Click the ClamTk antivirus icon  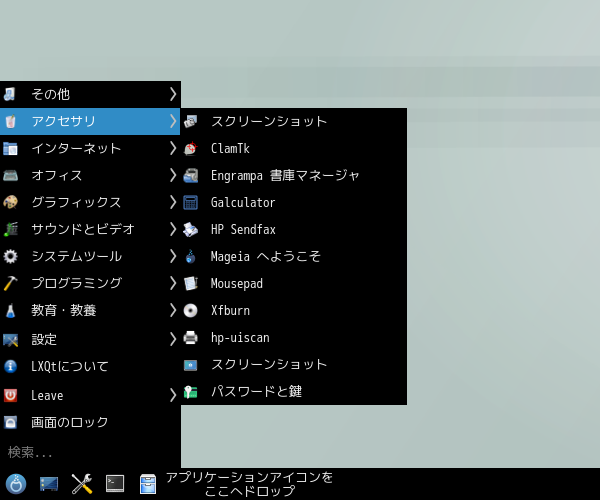click(191, 148)
